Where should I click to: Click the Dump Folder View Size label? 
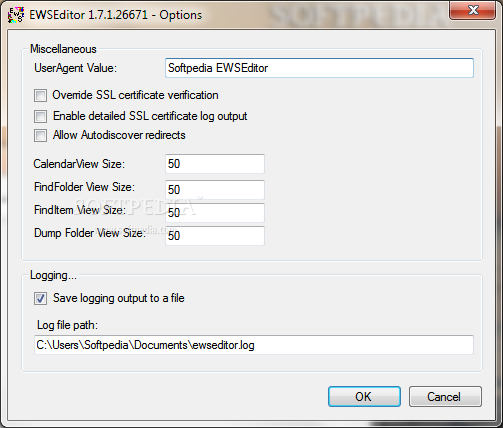pos(90,233)
